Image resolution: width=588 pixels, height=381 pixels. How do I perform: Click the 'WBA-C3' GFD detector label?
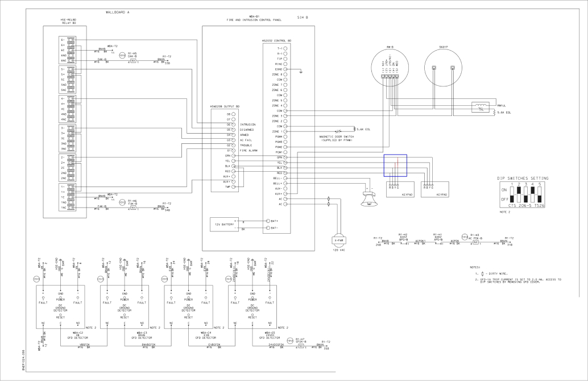pyautogui.click(x=142, y=336)
